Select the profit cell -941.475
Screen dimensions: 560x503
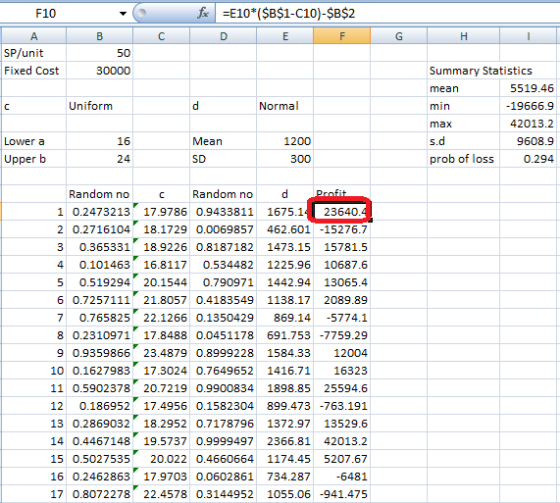tap(342, 494)
